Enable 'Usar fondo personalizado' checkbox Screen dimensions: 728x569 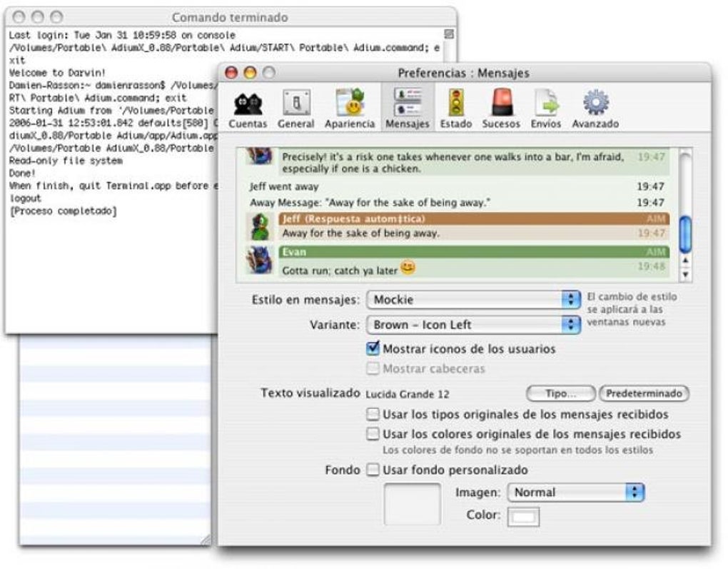(373, 470)
